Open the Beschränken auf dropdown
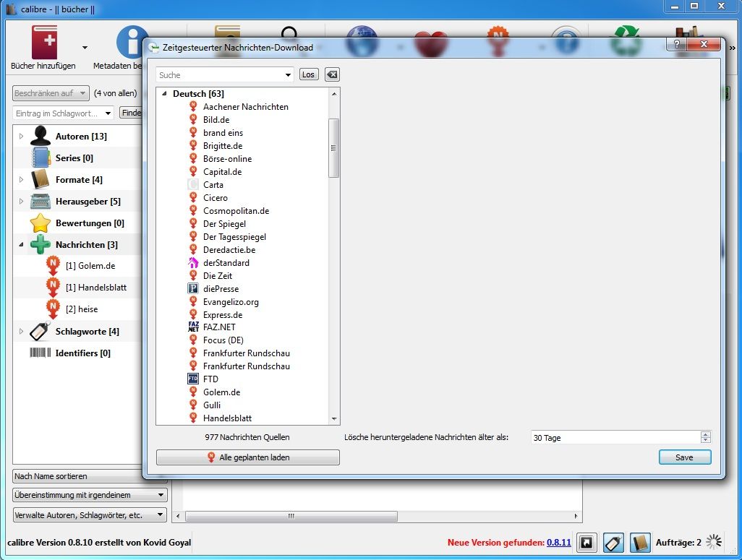The height and width of the screenshot is (560, 742). pos(51,93)
